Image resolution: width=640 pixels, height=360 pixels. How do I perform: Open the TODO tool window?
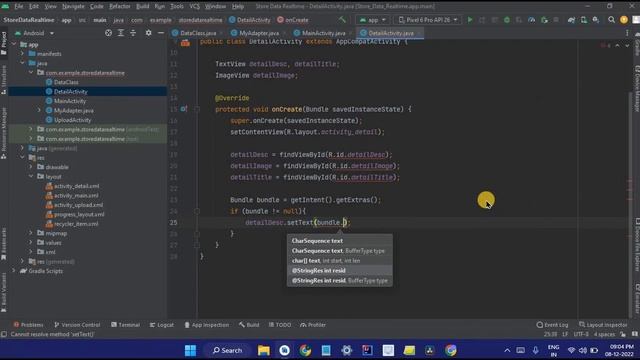[x=280, y=325]
